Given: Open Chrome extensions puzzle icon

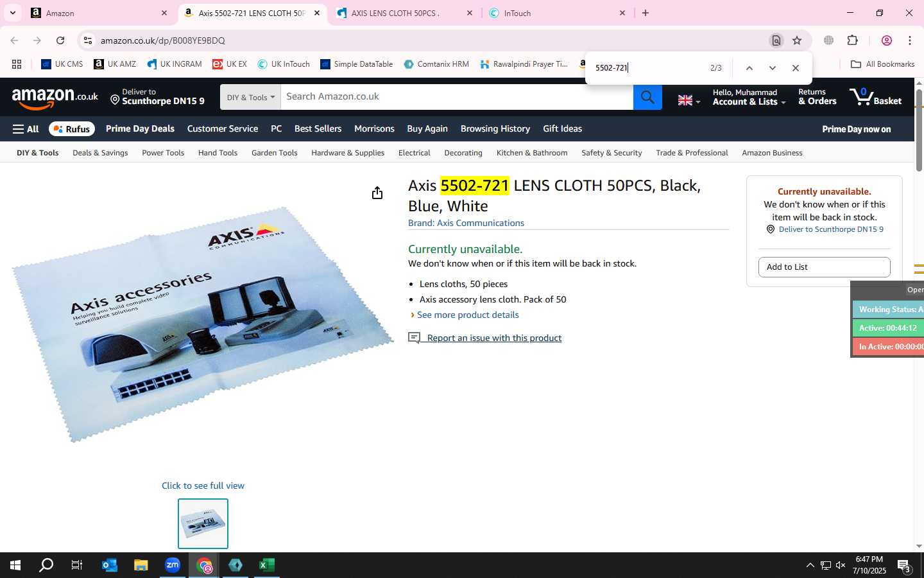Looking at the screenshot, I should point(853,40).
